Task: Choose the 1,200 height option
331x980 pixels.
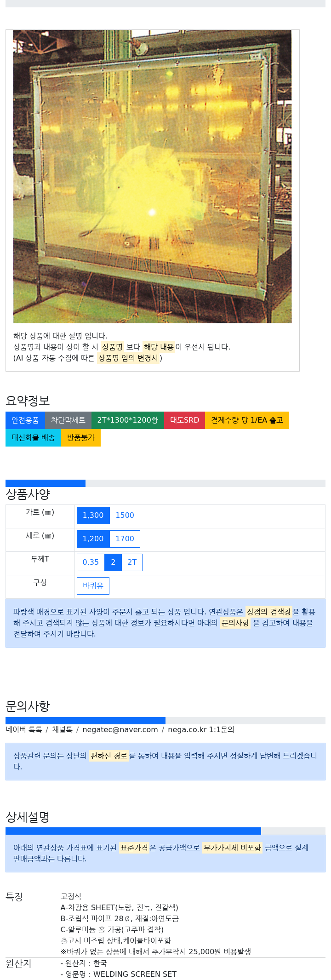Action: (x=93, y=539)
